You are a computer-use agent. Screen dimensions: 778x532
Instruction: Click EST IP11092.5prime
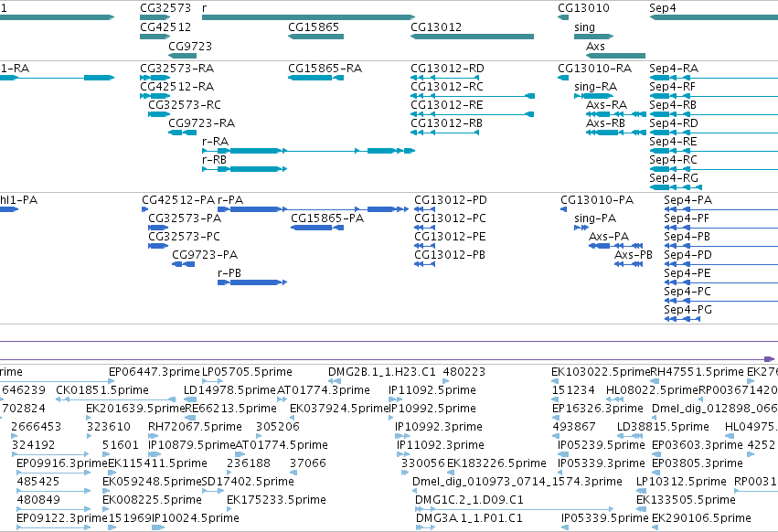click(x=432, y=390)
